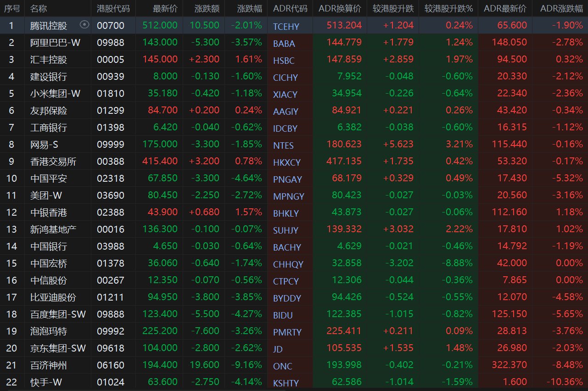Click the PNGAY ADR code
This screenshot has height=391, width=588.
point(287,179)
